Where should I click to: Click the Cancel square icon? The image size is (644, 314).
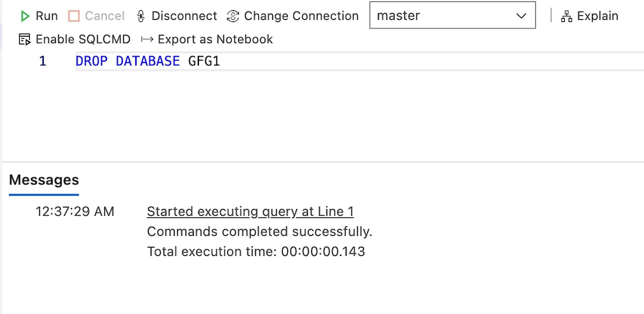coord(74,16)
